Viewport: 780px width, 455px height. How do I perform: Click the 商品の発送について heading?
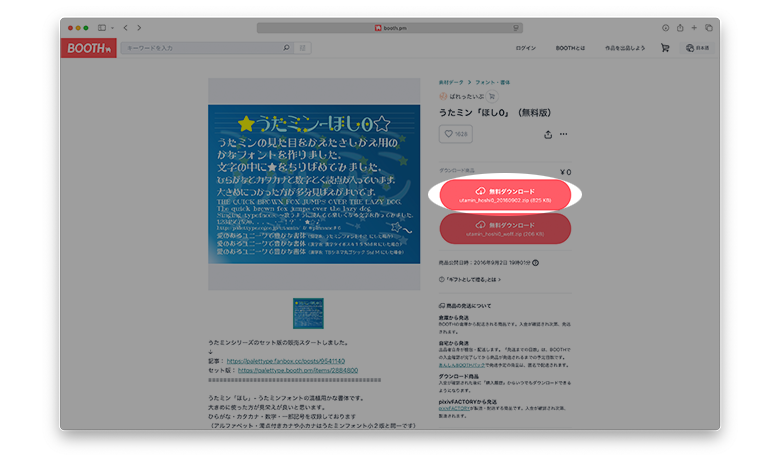pos(465,306)
